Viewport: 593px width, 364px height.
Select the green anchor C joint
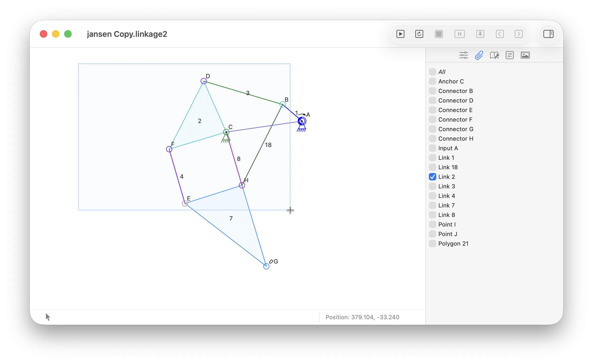pyautogui.click(x=226, y=132)
